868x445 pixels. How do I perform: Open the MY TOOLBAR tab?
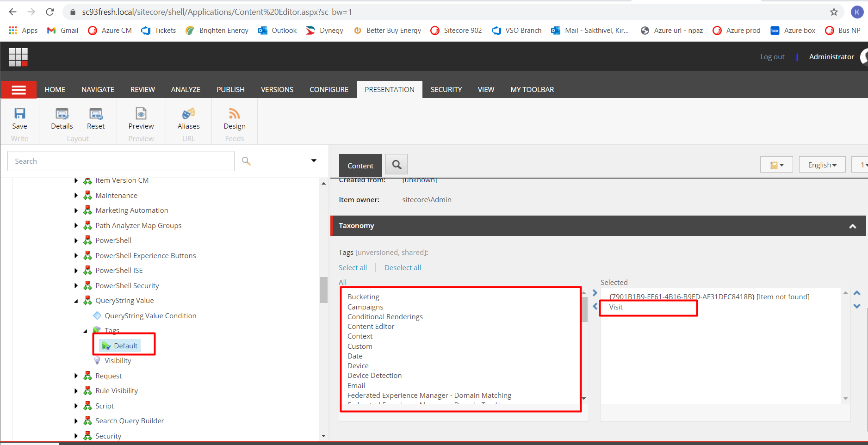tap(532, 90)
